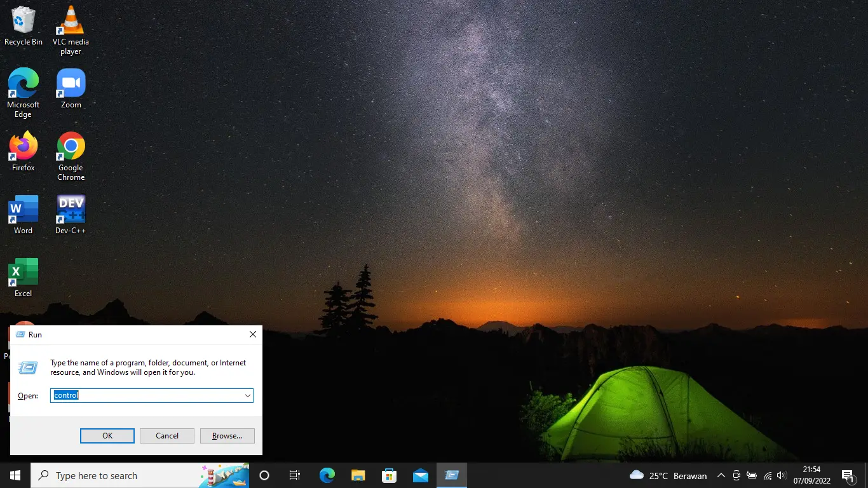Open the notification action center
This screenshot has height=488, width=868.
tap(848, 475)
